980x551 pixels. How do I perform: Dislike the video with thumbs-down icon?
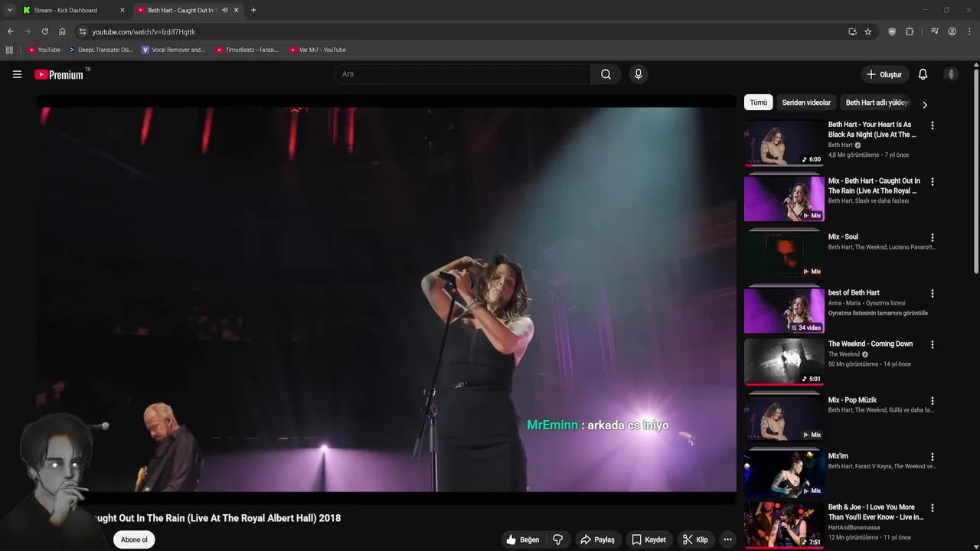coord(557,540)
